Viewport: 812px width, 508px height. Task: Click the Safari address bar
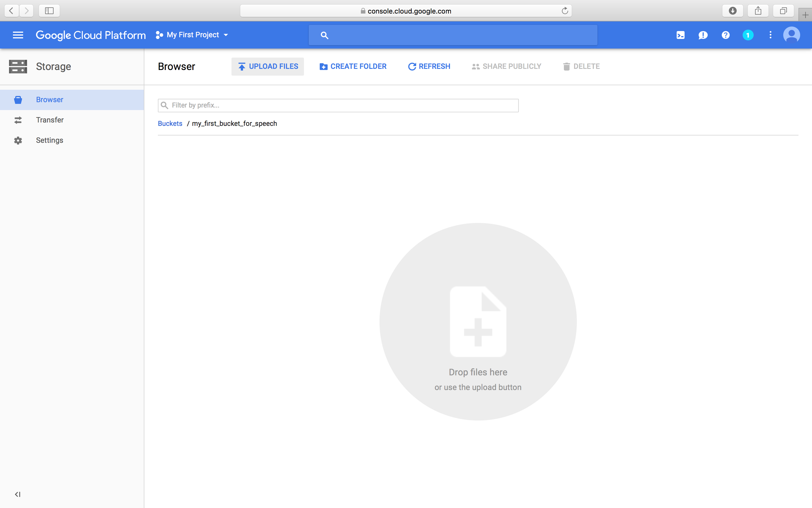click(x=406, y=11)
